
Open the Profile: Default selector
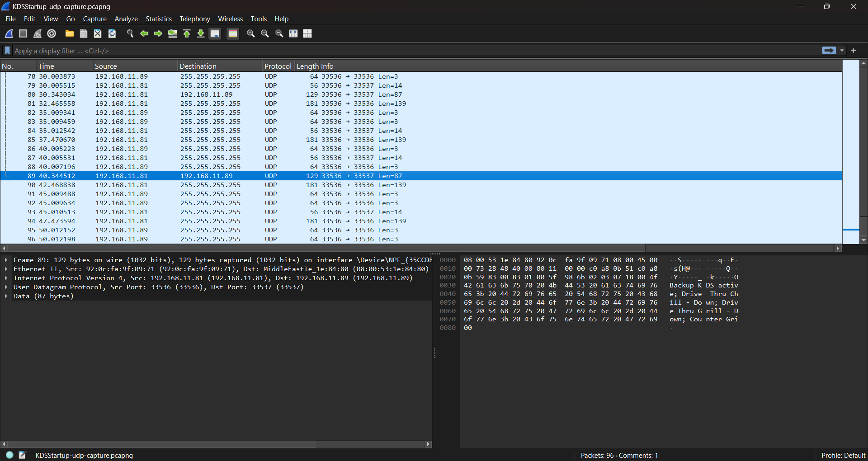(x=843, y=455)
